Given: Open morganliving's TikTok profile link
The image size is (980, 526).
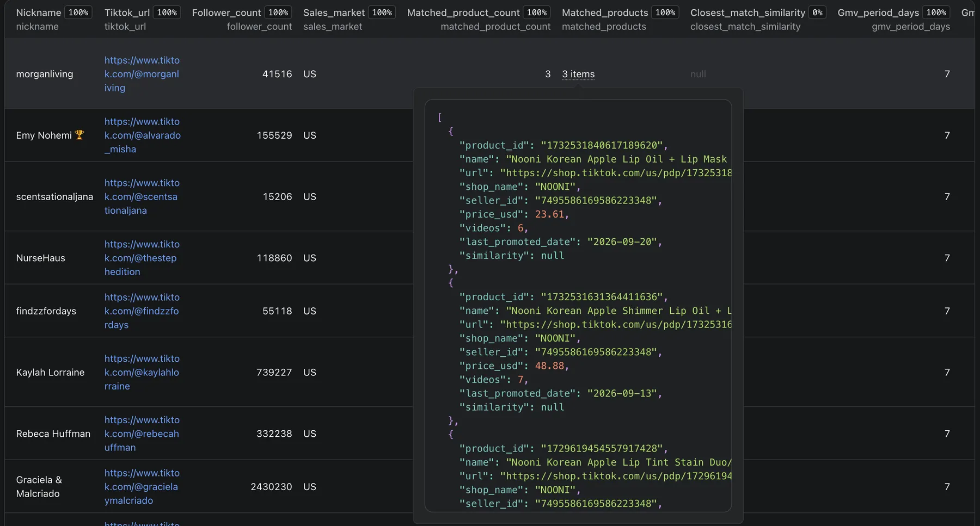Looking at the screenshot, I should [x=142, y=74].
